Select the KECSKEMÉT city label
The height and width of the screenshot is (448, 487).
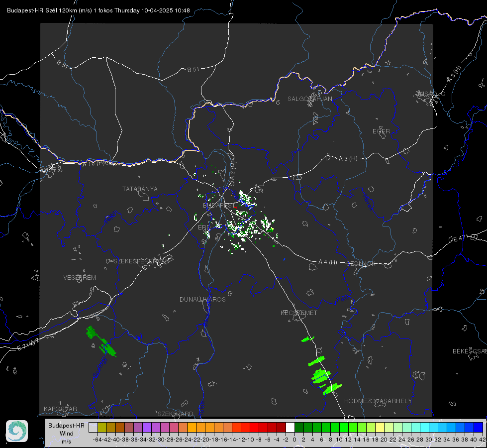(299, 313)
